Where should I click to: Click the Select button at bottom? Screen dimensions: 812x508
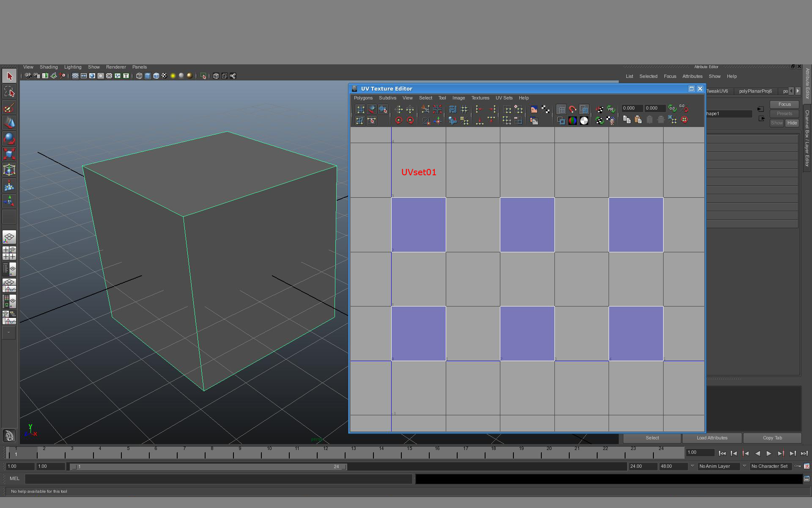652,438
